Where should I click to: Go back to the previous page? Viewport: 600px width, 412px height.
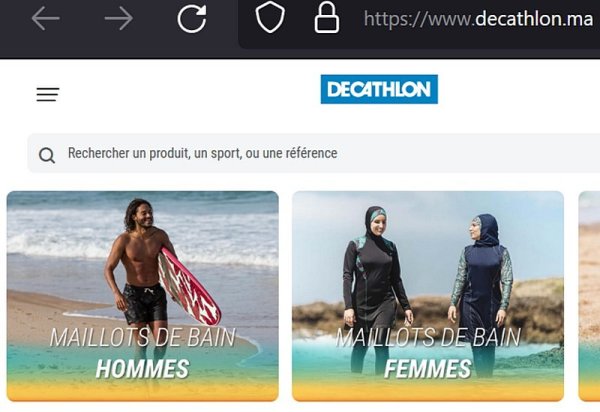tap(46, 18)
